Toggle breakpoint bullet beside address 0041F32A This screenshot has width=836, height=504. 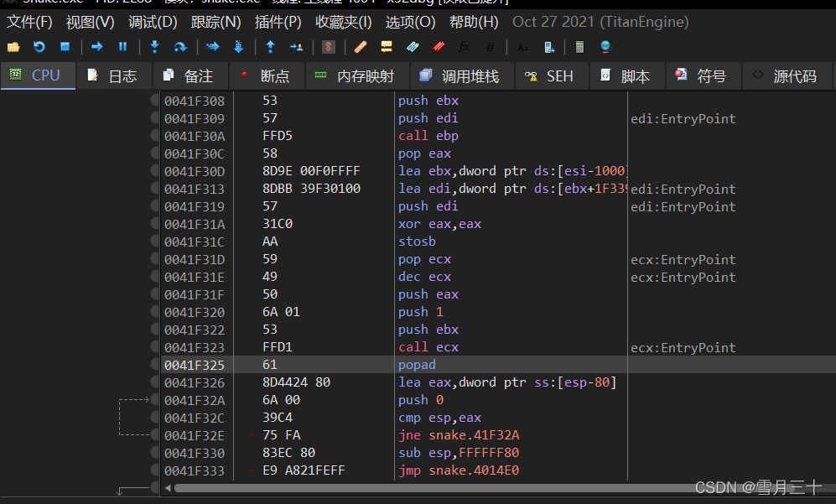155,399
